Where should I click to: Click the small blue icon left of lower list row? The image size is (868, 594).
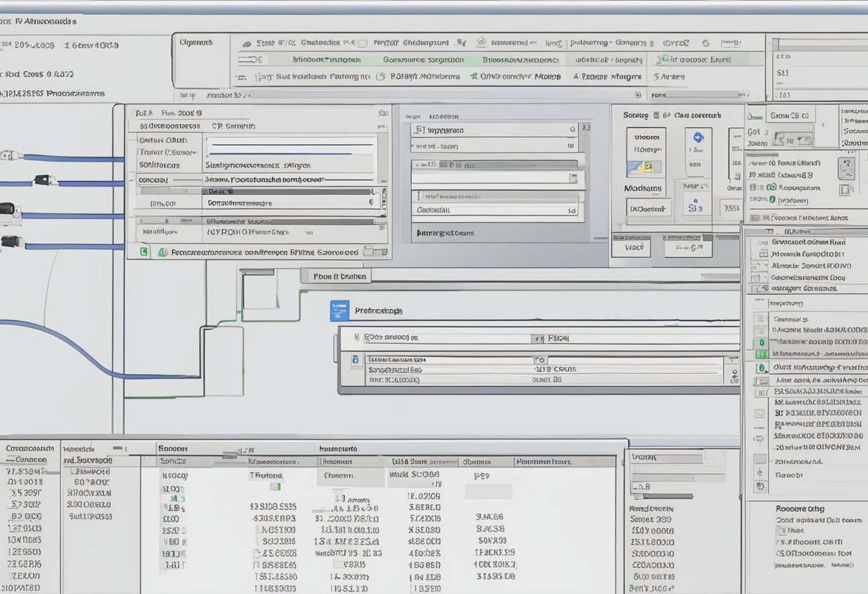355,361
